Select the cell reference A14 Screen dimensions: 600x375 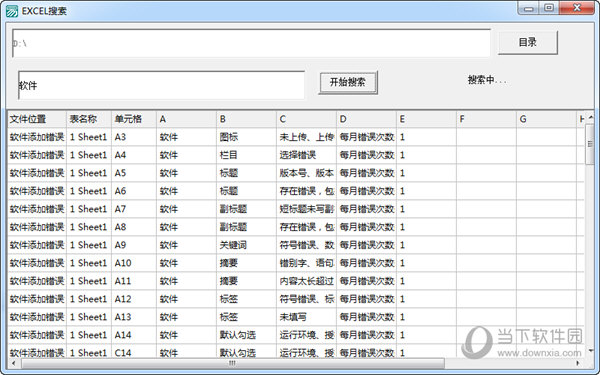(x=134, y=335)
